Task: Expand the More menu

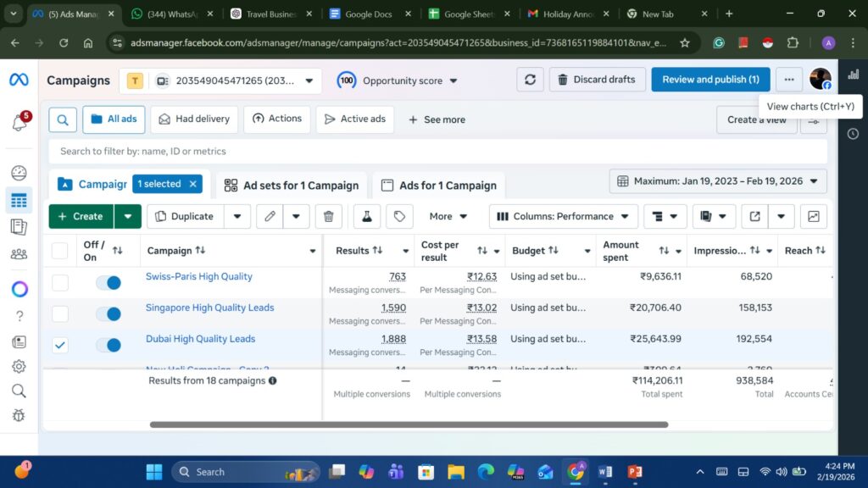Action: click(x=448, y=216)
